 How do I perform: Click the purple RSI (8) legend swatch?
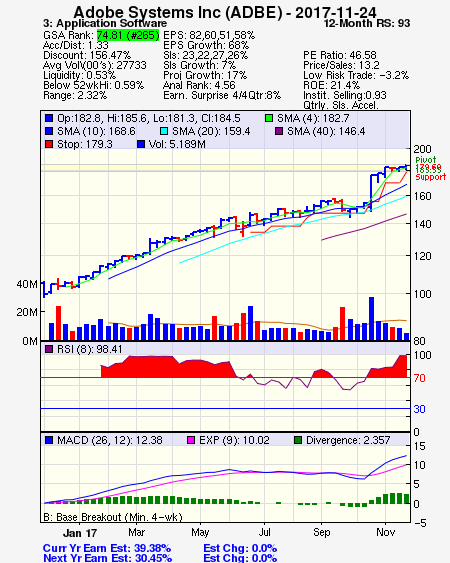coord(49,349)
